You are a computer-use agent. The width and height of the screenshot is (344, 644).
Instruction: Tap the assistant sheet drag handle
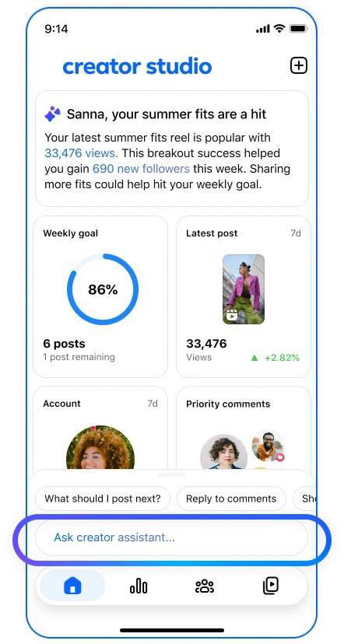(172, 474)
